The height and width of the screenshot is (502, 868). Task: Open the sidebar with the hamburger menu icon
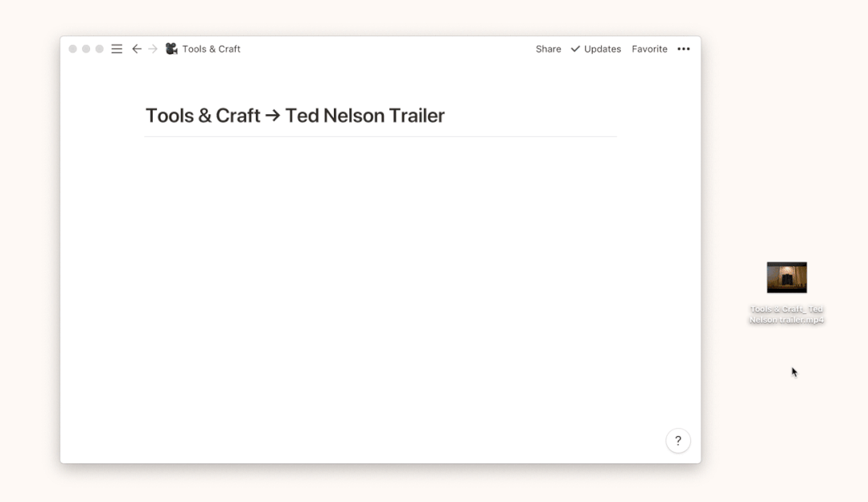pyautogui.click(x=117, y=49)
